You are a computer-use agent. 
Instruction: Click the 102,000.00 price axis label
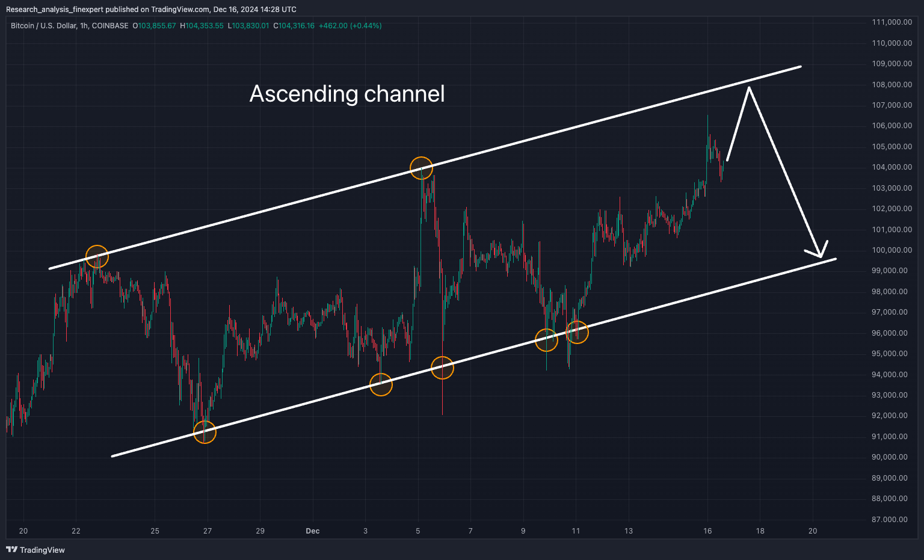coord(892,209)
